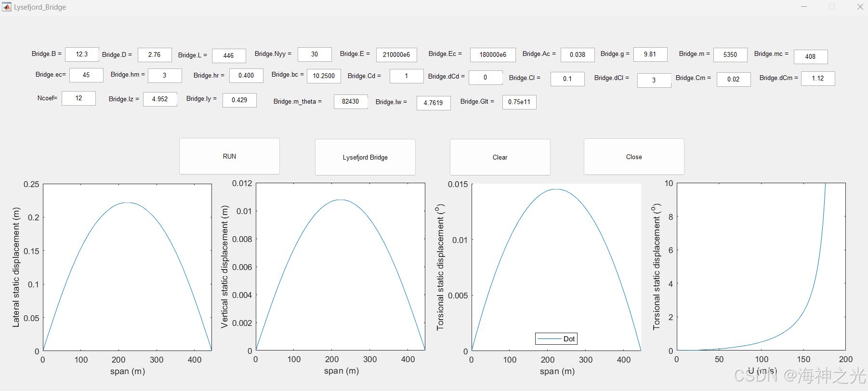Minimize the Lysefjord_Bridge window

click(x=804, y=7)
